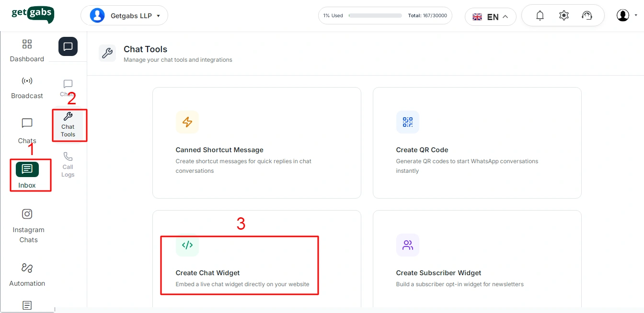Open Instagram Chats in the sidebar
The height and width of the screenshot is (313, 644).
[x=27, y=226]
